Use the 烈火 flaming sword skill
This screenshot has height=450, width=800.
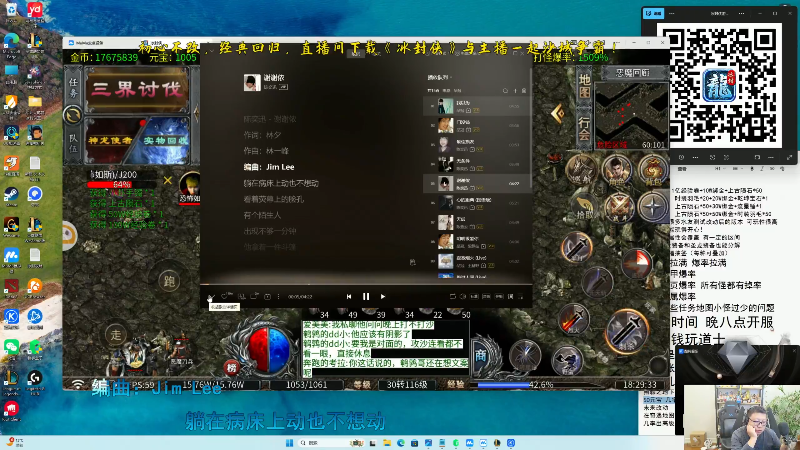click(573, 320)
